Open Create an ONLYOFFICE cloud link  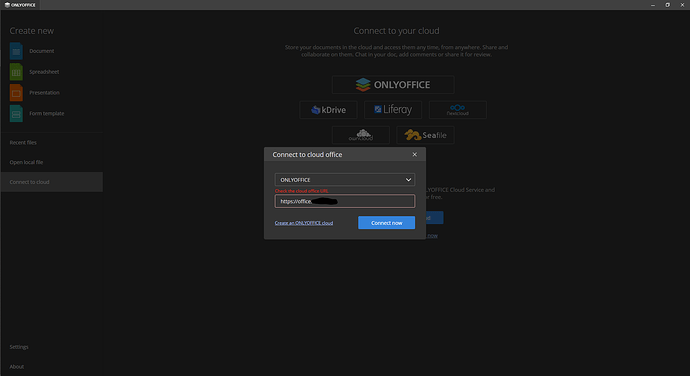coord(304,223)
